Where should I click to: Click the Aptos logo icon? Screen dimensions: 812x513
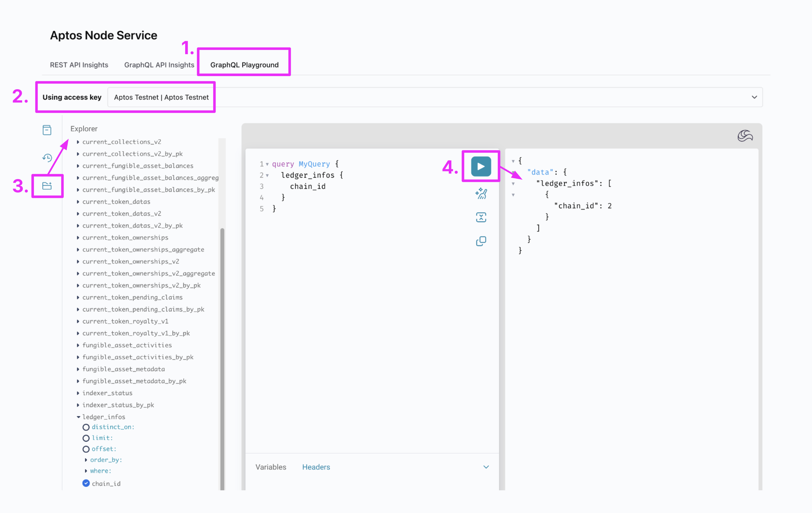pyautogui.click(x=745, y=136)
